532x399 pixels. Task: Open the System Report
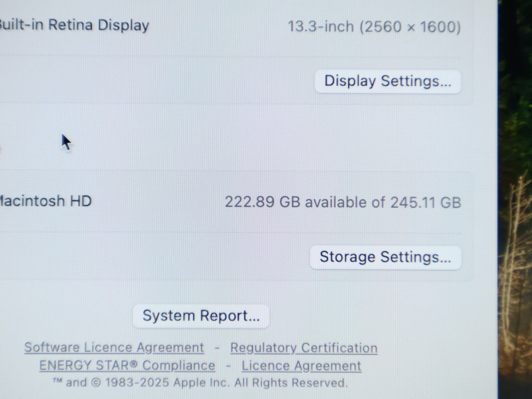click(201, 316)
